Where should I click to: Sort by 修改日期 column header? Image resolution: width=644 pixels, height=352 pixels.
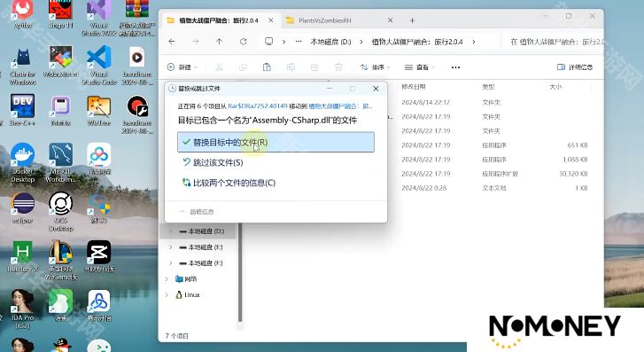click(413, 87)
